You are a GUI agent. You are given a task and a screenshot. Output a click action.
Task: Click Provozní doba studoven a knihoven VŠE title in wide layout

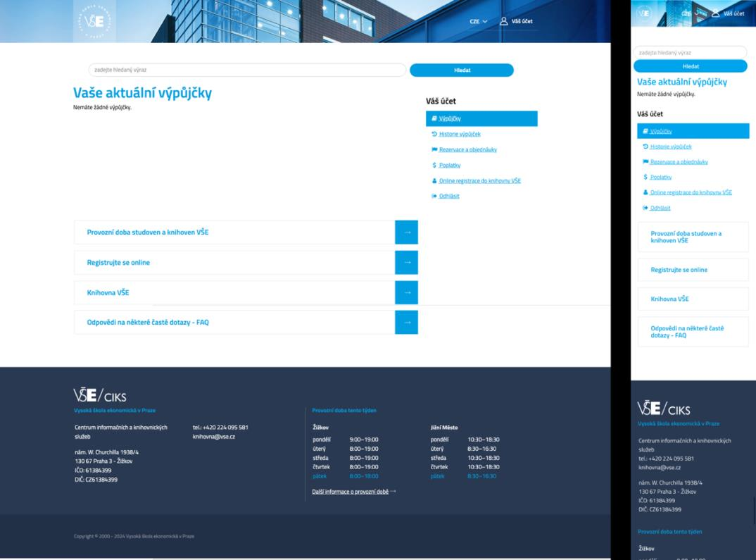tap(148, 232)
